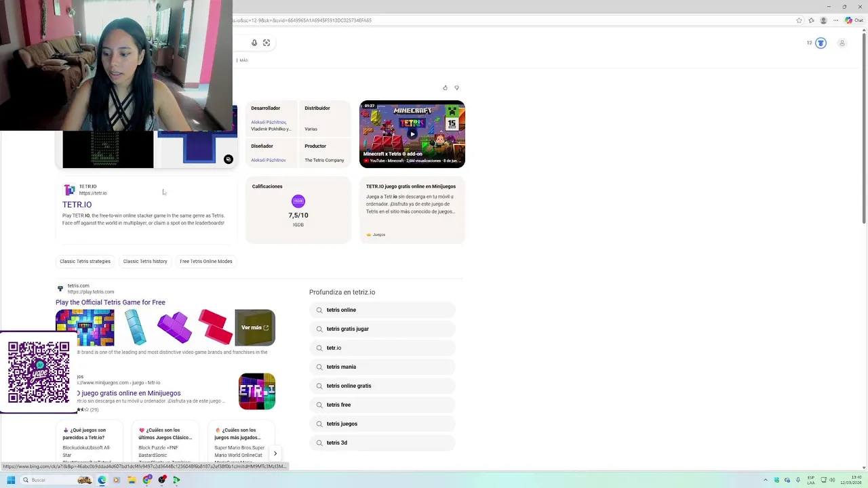Viewport: 868px width, 488px height.
Task: Click the thumbs up feedback icon
Action: point(445,87)
